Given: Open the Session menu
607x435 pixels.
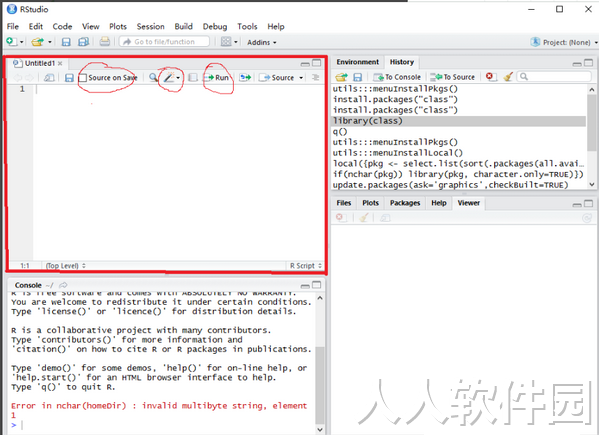Looking at the screenshot, I should click(x=150, y=26).
